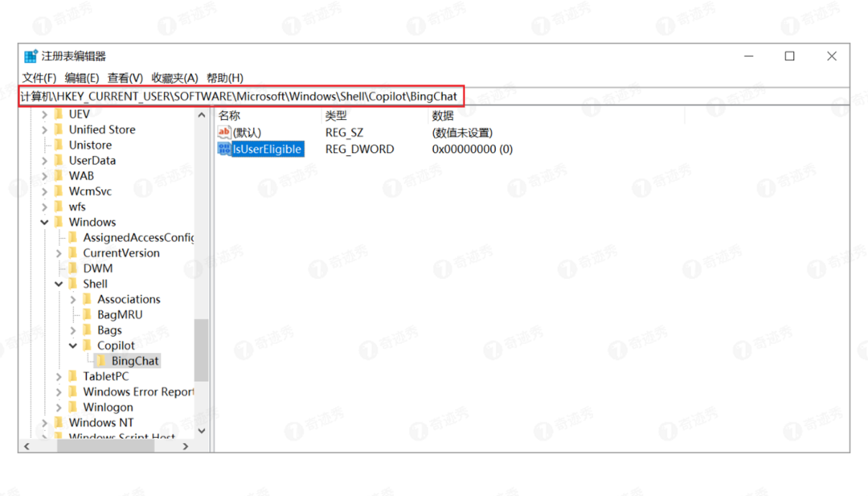This screenshot has height=496, width=868.
Task: Select the TabletPC folder icon
Action: (x=73, y=376)
